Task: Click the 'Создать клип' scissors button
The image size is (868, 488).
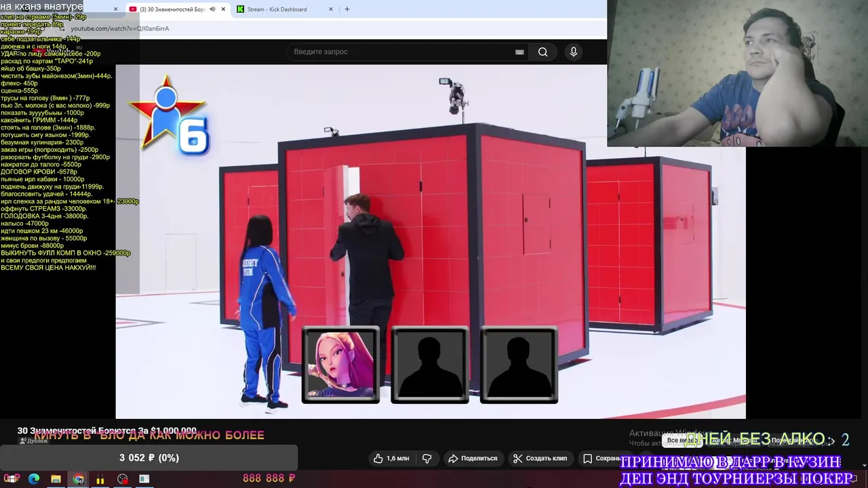Action: tap(540, 458)
